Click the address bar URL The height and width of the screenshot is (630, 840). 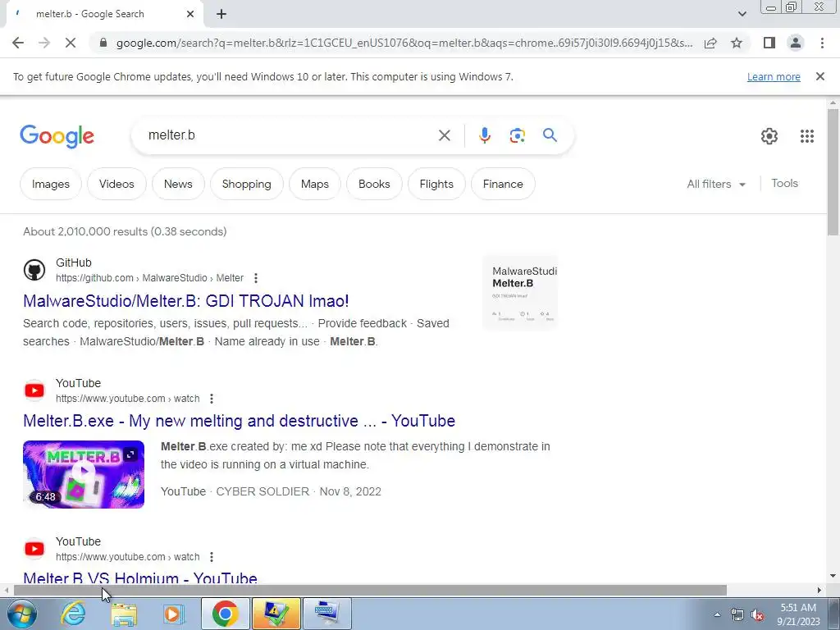tap(404, 43)
